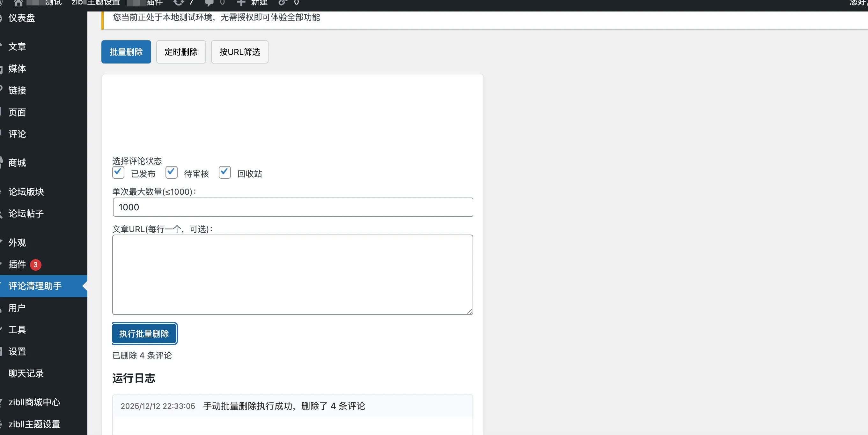Switch to the 定时删除 tab
The width and height of the screenshot is (868, 435).
coord(181,52)
